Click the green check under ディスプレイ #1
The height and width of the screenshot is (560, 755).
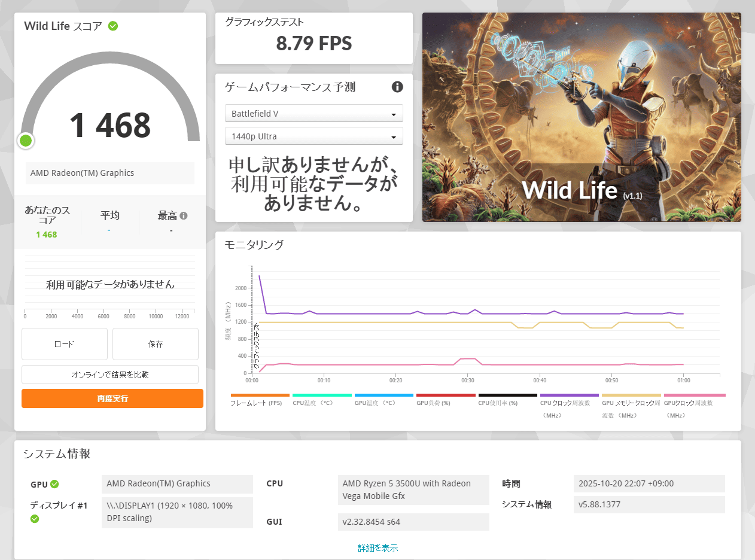coord(35,519)
